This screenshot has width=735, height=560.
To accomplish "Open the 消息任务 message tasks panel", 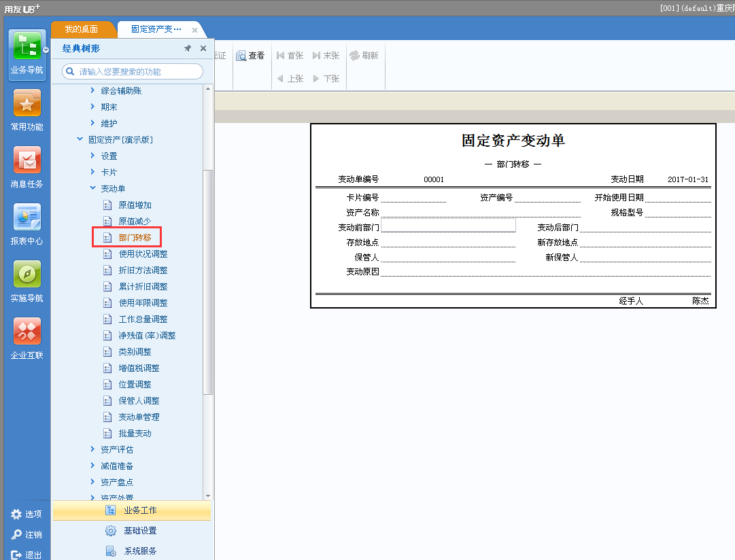I will point(27,167).
